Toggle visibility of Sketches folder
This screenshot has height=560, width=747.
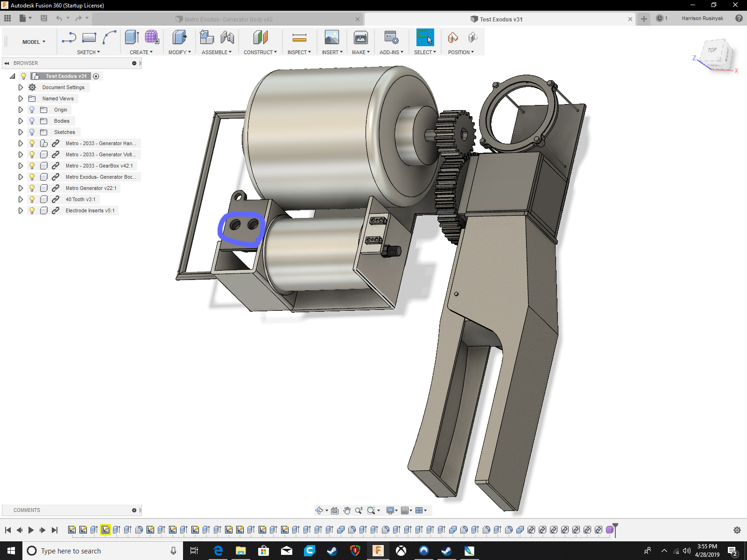point(32,132)
